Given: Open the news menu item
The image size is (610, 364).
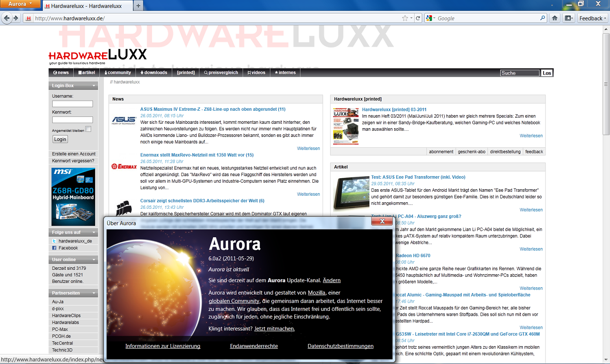Looking at the screenshot, I should (61, 73).
